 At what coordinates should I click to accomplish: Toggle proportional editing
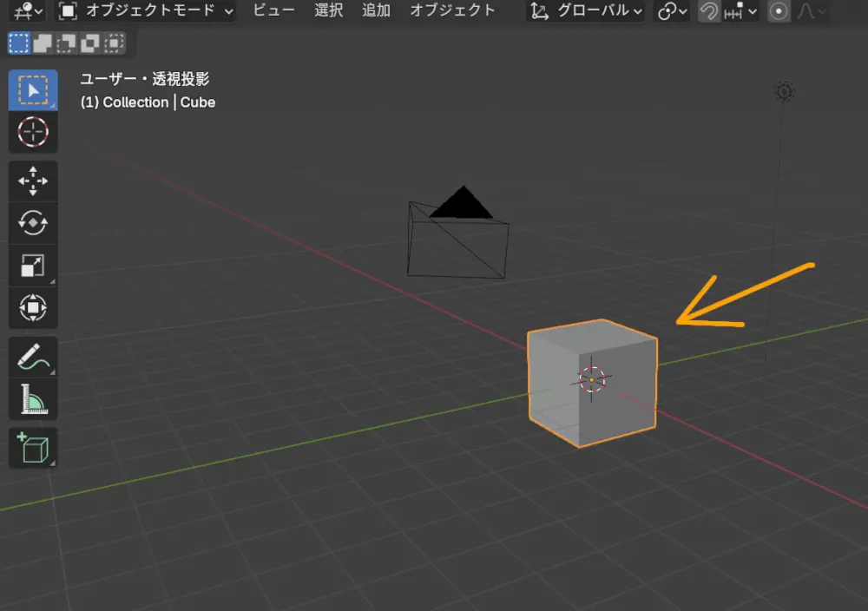[779, 11]
